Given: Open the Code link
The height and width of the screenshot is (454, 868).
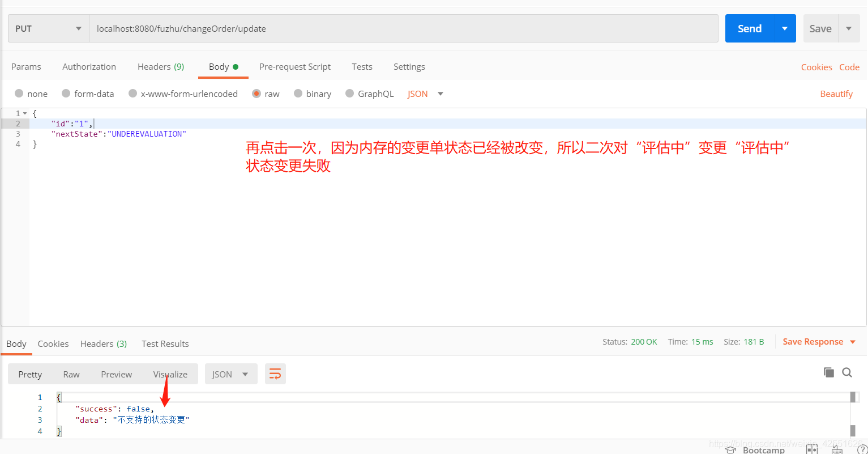Looking at the screenshot, I should pyautogui.click(x=849, y=67).
